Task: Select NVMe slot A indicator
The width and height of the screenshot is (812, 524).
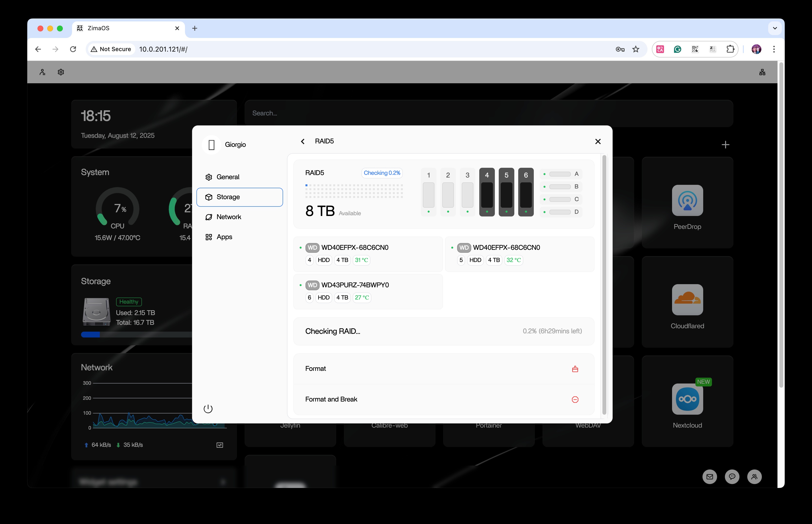Action: 561,174
